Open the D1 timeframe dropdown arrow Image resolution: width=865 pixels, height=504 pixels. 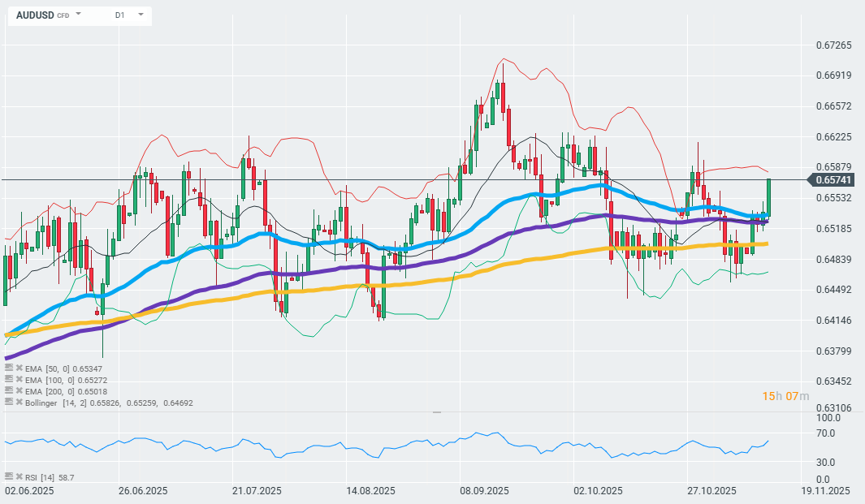point(141,15)
